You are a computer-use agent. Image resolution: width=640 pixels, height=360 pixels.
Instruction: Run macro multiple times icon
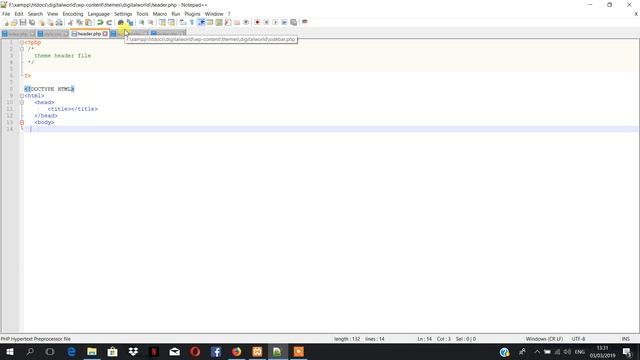[284, 22]
